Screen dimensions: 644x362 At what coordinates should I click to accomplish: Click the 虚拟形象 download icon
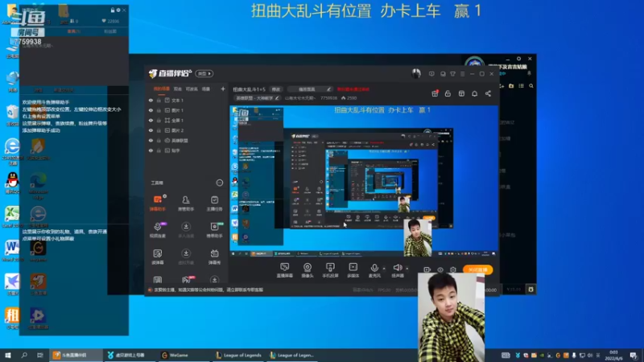pos(186,253)
